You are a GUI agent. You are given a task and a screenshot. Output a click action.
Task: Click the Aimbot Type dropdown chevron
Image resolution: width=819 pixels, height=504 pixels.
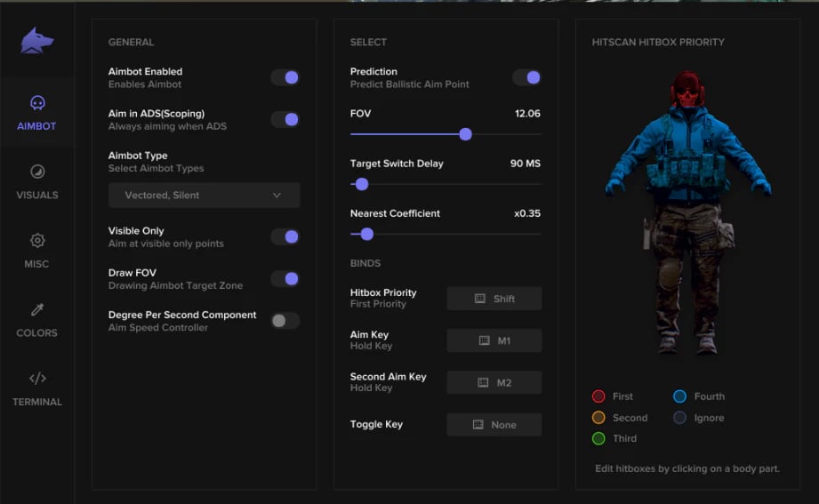277,196
